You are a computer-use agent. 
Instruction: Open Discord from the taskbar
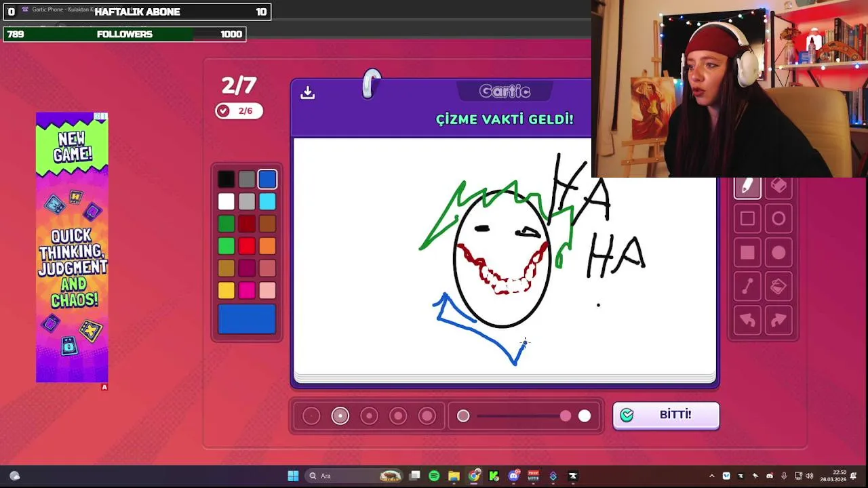tap(513, 476)
